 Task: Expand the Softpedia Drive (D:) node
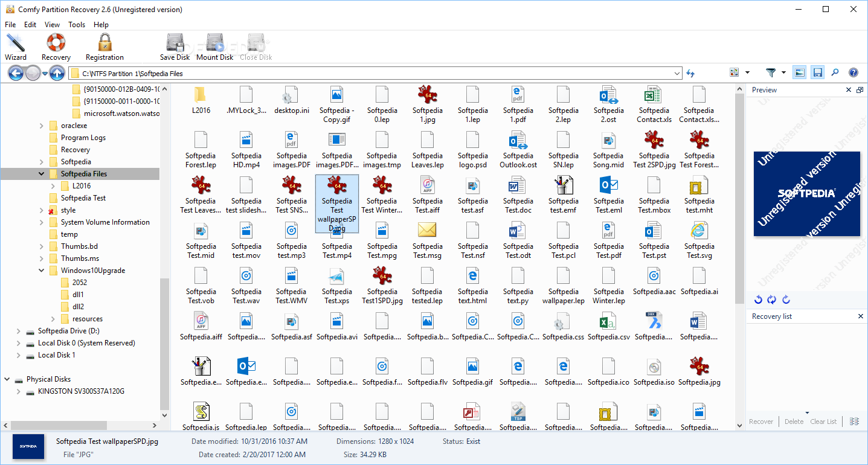19,331
